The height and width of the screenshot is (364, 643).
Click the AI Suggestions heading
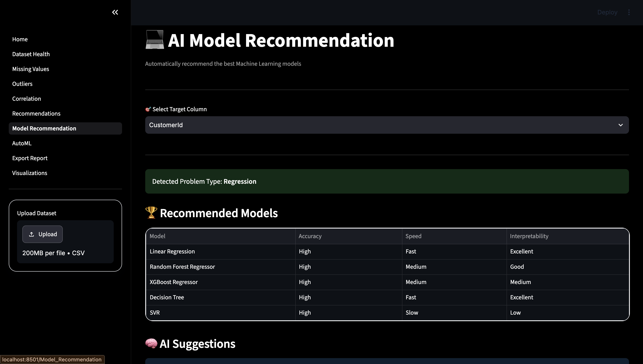(x=190, y=344)
